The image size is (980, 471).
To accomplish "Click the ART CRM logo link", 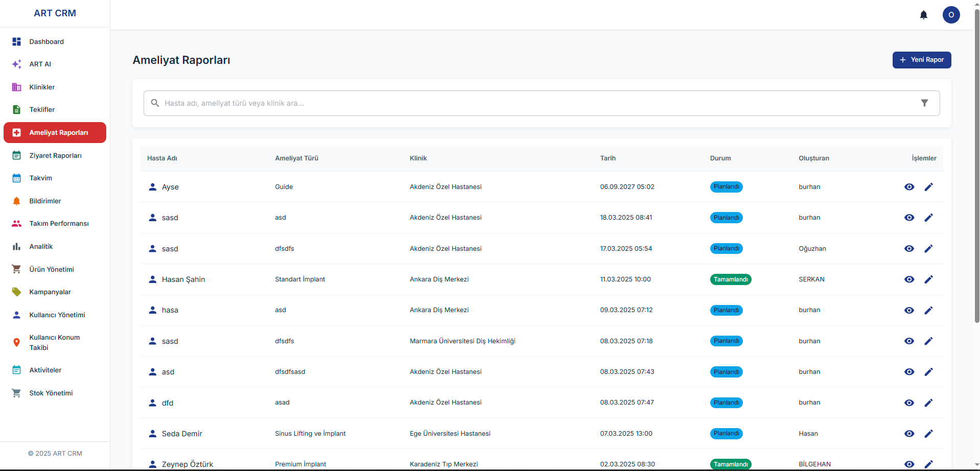I will click(55, 13).
